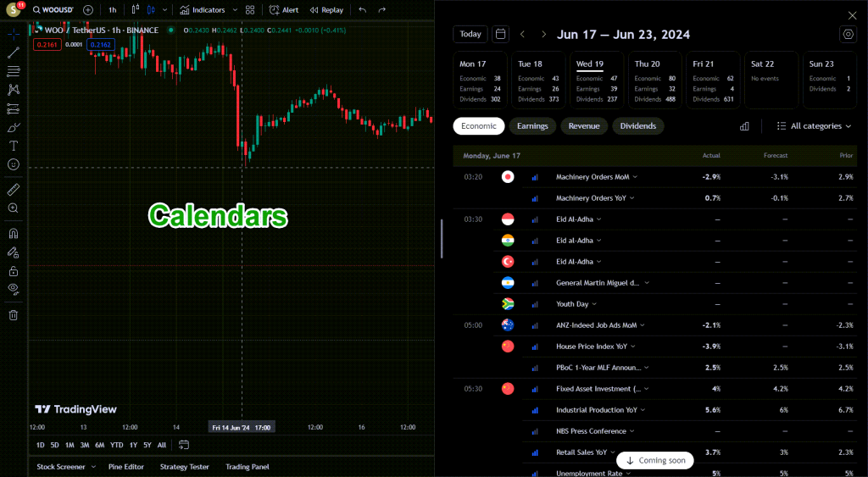Select the patterns drawing tool
Image resolution: width=868 pixels, height=477 pixels.
14,90
